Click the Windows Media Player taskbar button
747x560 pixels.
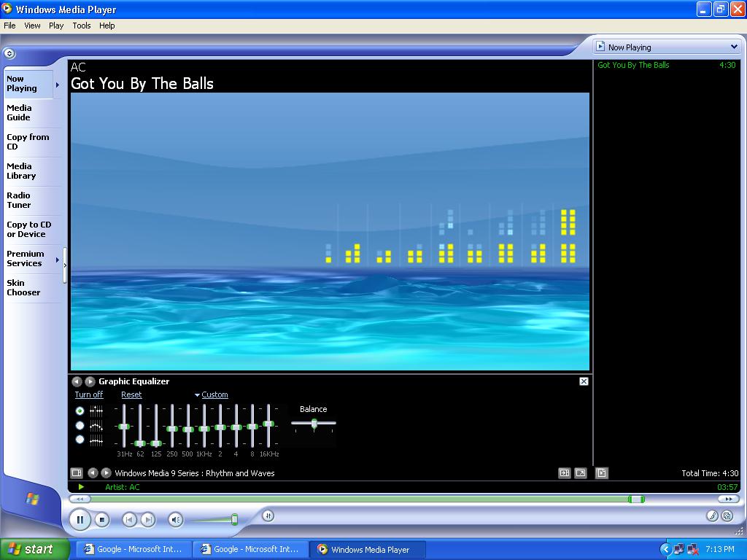368,549
